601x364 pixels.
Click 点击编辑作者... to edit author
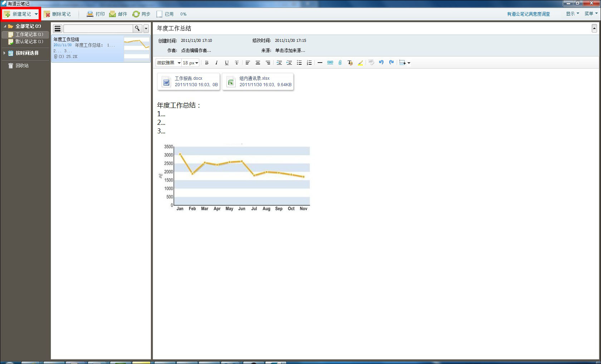click(x=196, y=51)
